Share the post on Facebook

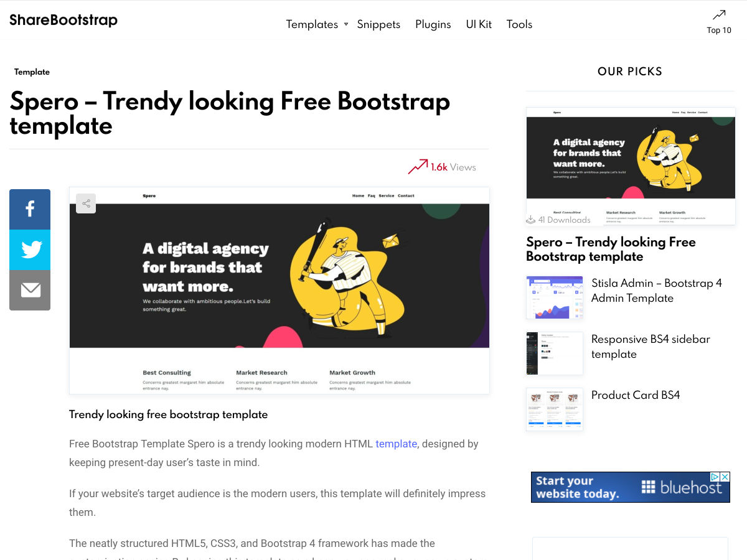tap(30, 209)
